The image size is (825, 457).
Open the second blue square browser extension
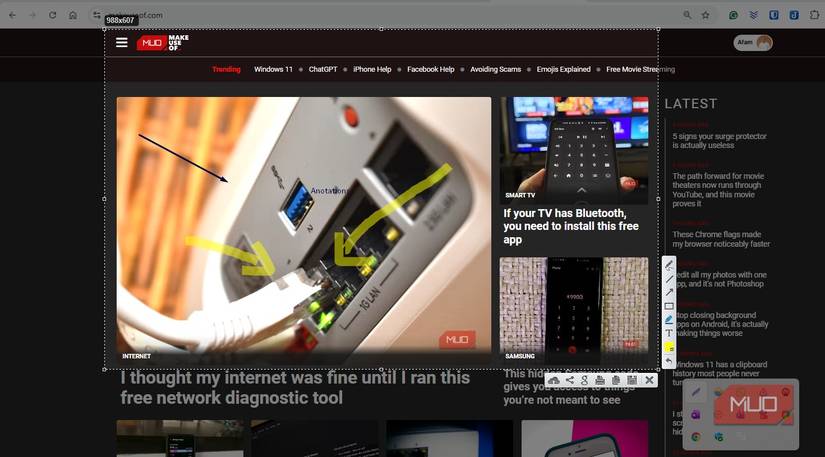(x=794, y=15)
